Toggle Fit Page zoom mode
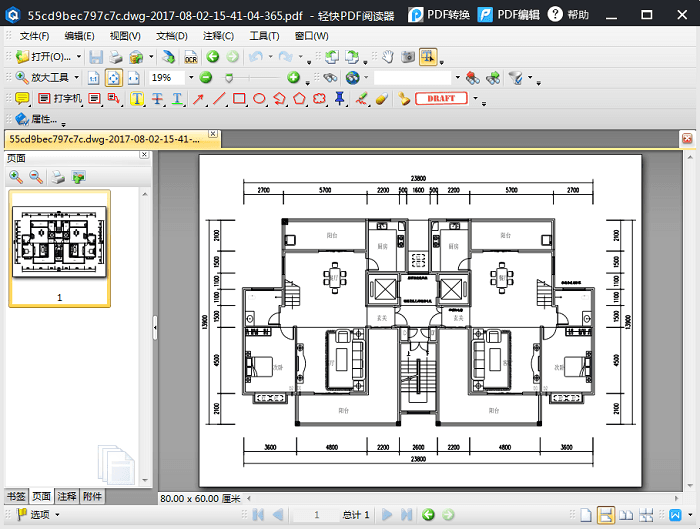This screenshot has width=700, height=529. [113, 78]
